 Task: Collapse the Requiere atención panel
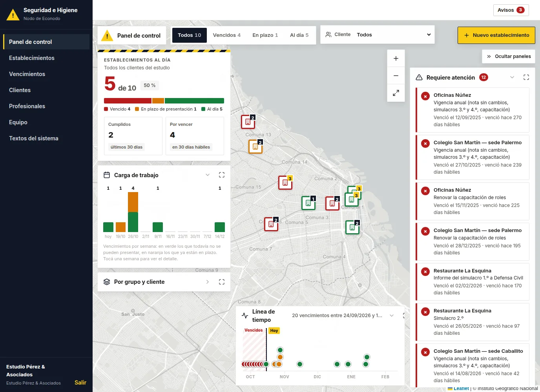(512, 77)
